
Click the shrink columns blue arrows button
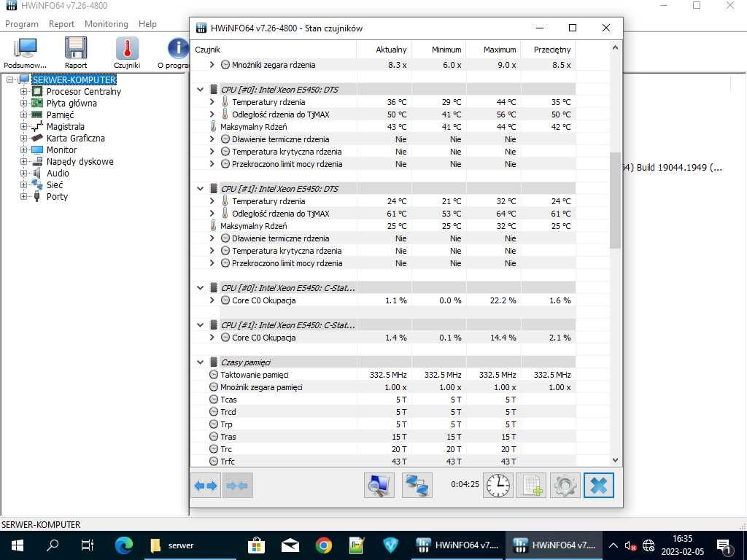237,485
